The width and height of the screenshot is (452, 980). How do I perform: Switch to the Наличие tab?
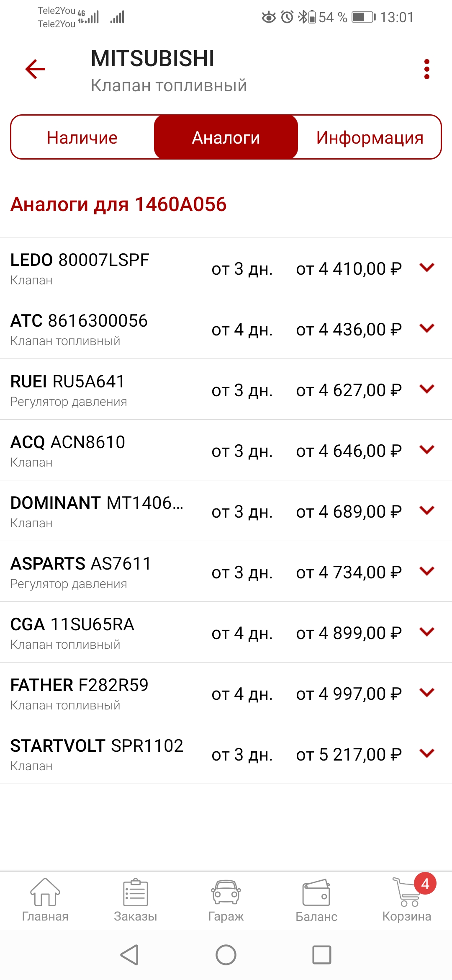pyautogui.click(x=82, y=137)
